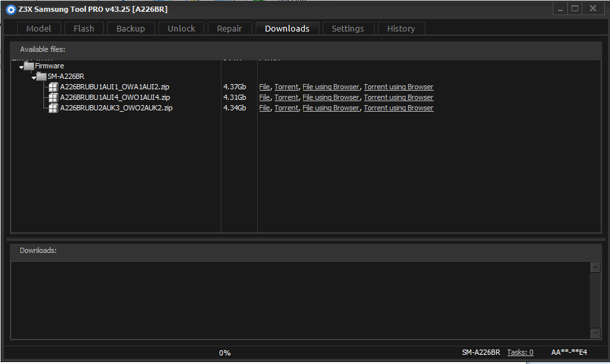Click File using Browser for A226BRUBU2AUK3_OWO2AUK2.zip
The image size is (610, 364).
click(331, 108)
